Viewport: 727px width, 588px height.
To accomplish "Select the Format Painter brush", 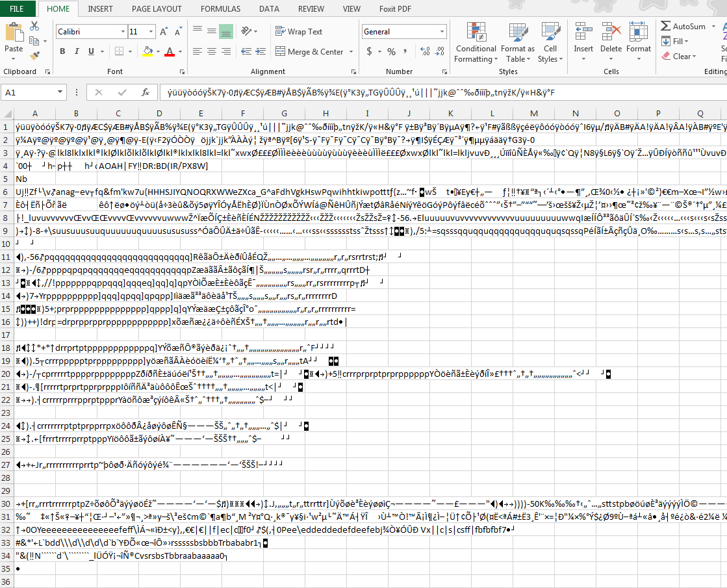I will [34, 56].
